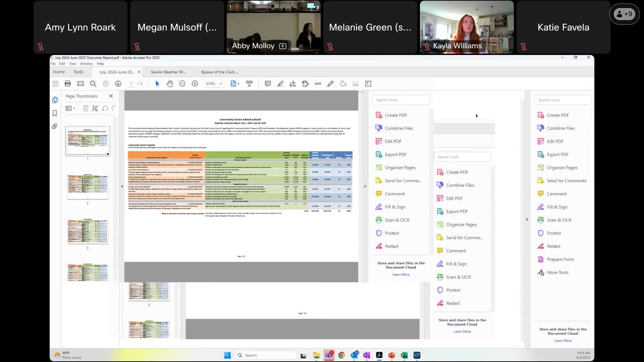
Task: Add a sticky note comment
Action: pyautogui.click(x=268, y=84)
